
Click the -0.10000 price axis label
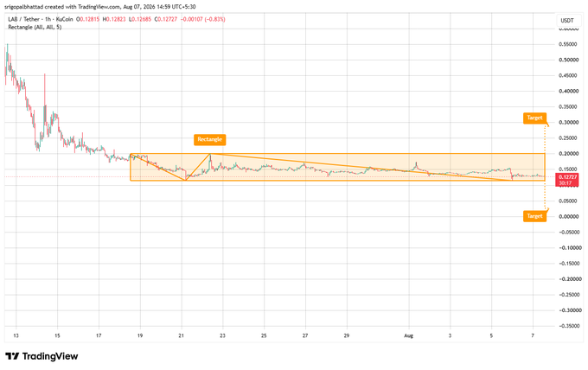(x=569, y=248)
